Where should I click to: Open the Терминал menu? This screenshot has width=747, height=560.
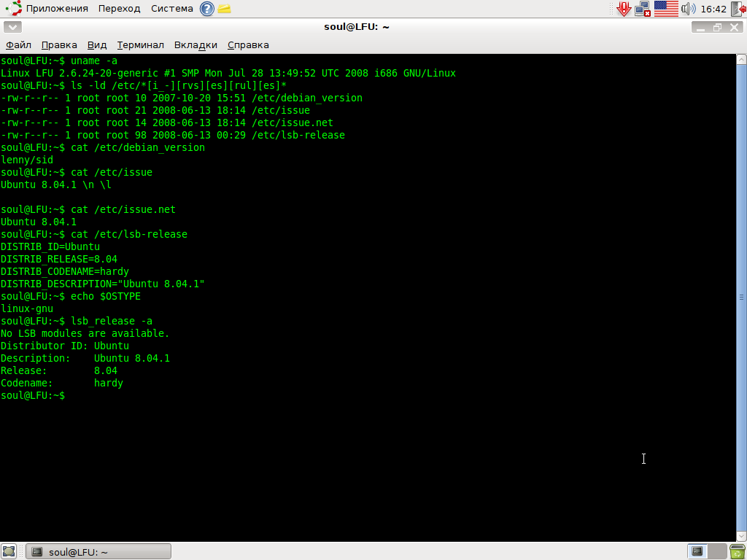click(141, 44)
